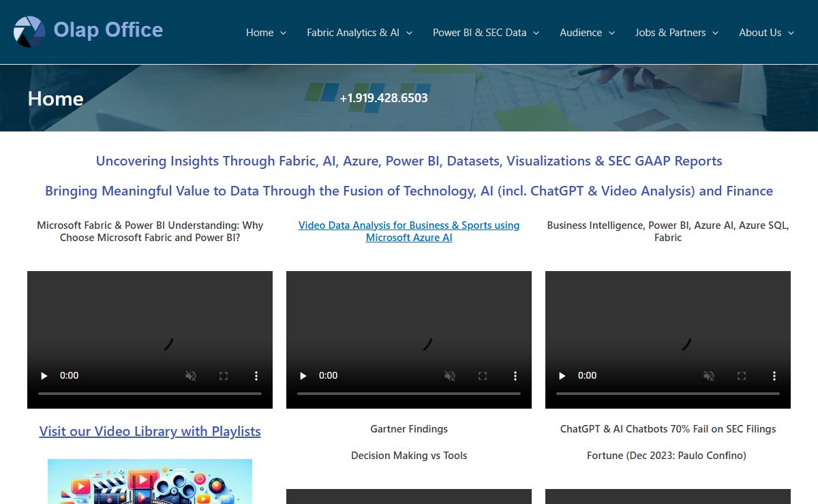This screenshot has width=818, height=504.
Task: Expand the Power BI & SEC Data chevron
Action: (x=536, y=33)
